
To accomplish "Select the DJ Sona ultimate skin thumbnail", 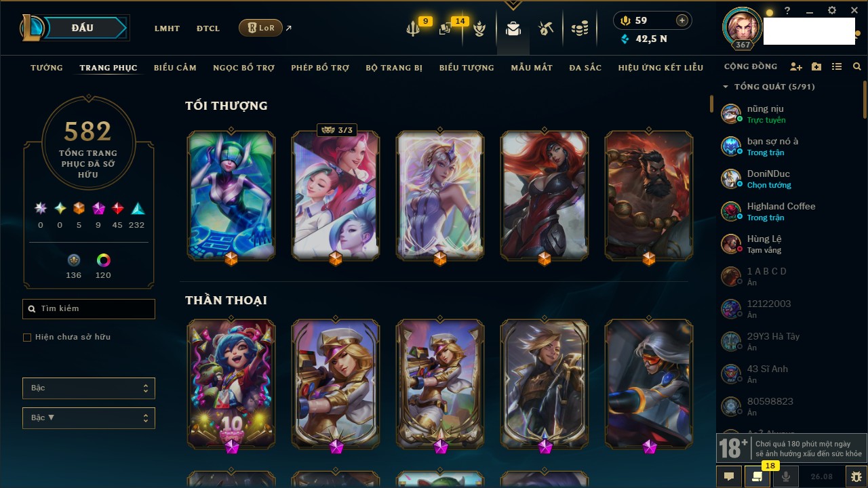I will tap(231, 196).
